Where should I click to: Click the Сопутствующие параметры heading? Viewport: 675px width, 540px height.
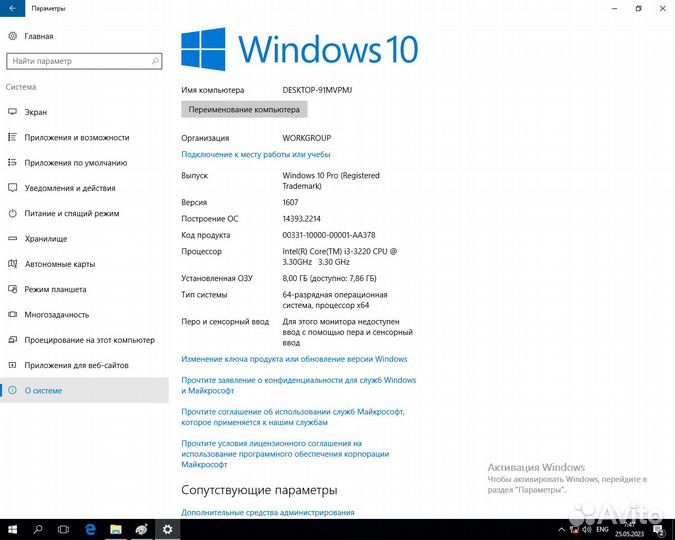tap(259, 490)
